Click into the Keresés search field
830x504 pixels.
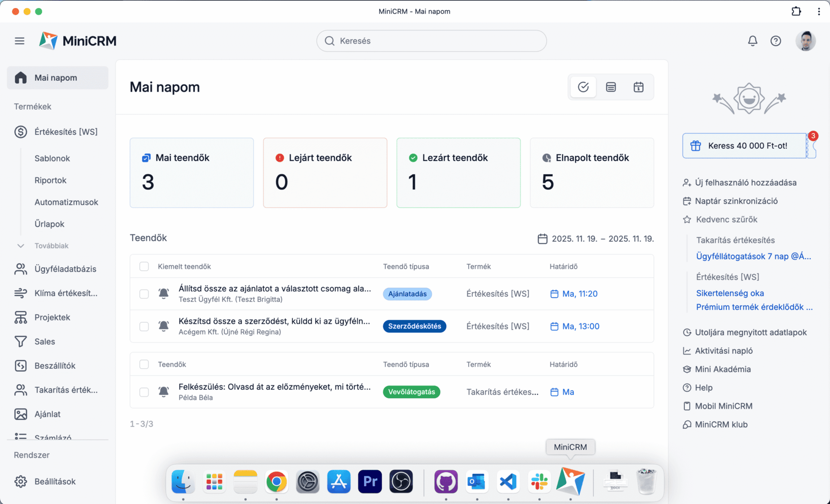pos(431,41)
